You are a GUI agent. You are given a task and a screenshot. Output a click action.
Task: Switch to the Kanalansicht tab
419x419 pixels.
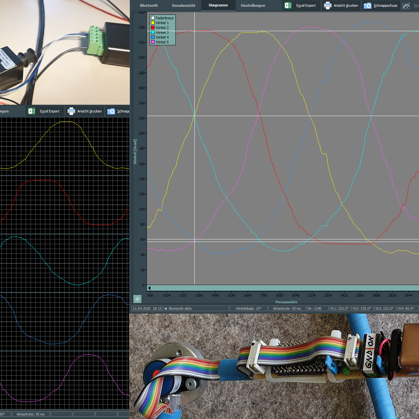[x=183, y=5]
